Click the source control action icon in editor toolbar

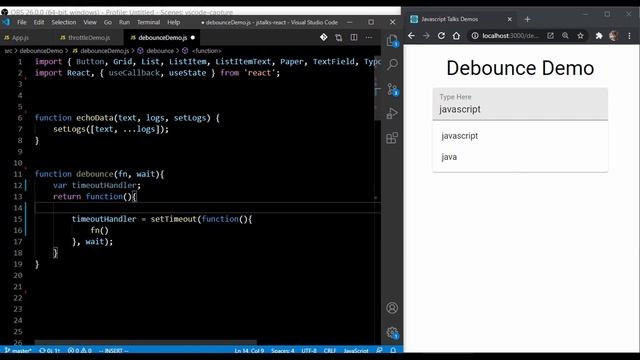coord(323,38)
